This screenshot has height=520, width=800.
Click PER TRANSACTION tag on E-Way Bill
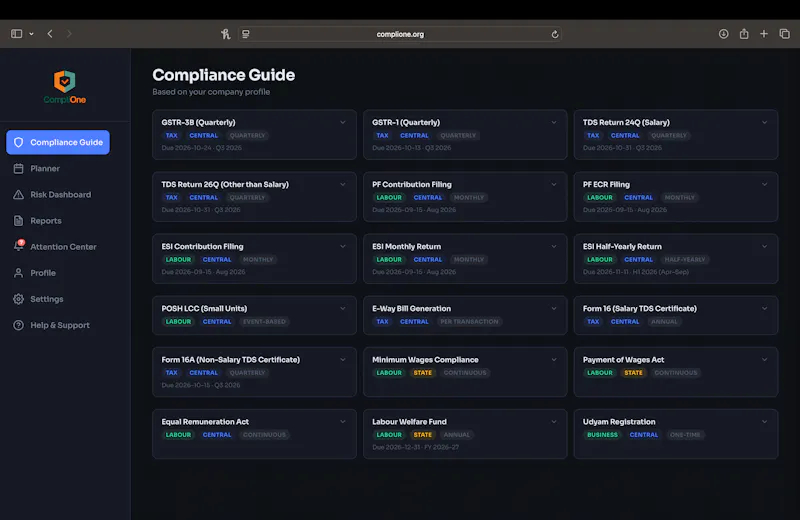pyautogui.click(x=469, y=321)
